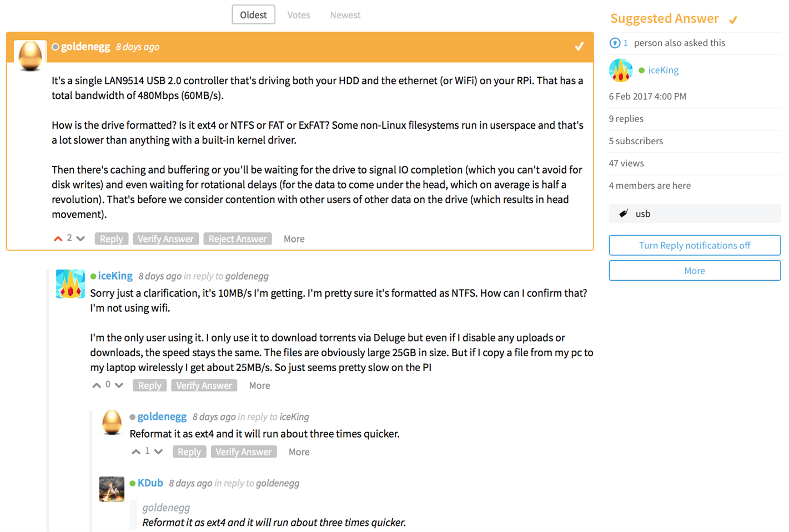
Task: Upvote goldenegg's top answer
Action: (x=58, y=239)
